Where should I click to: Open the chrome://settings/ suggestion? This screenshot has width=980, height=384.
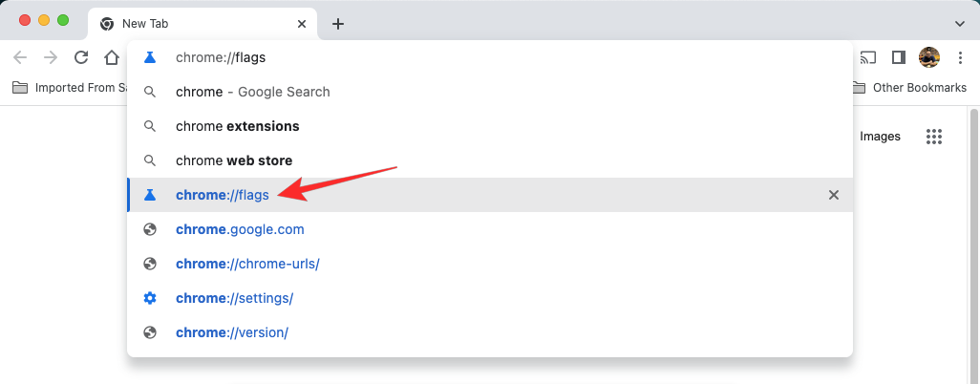coord(234,298)
